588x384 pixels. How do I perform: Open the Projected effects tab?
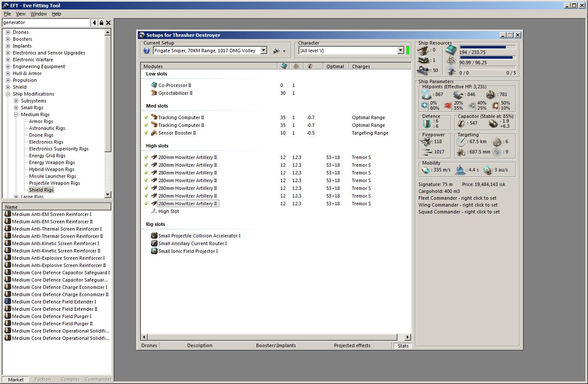coord(352,345)
